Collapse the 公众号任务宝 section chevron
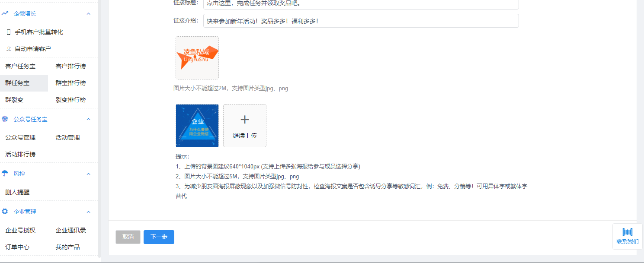The height and width of the screenshot is (263, 644). (89, 119)
